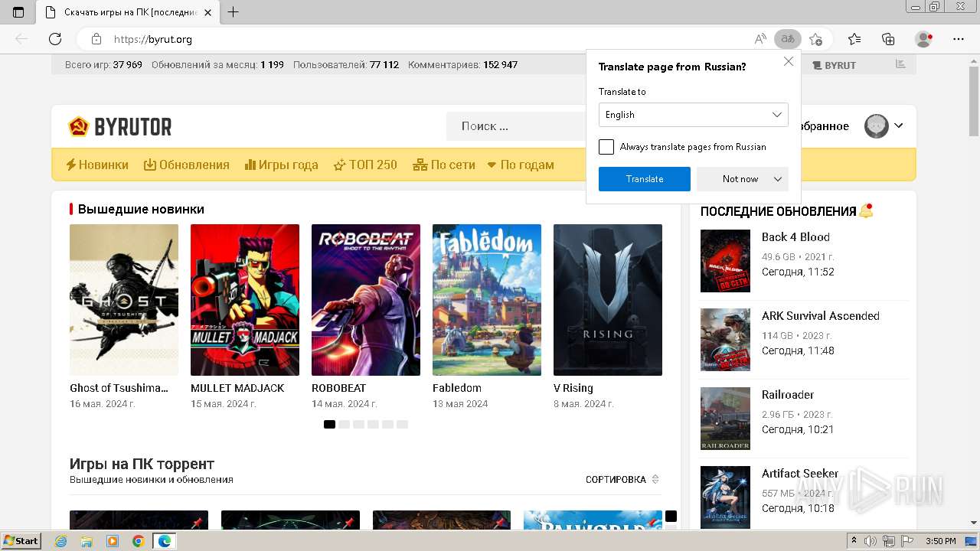
Task: Click the Translate icon in address bar
Action: [787, 39]
